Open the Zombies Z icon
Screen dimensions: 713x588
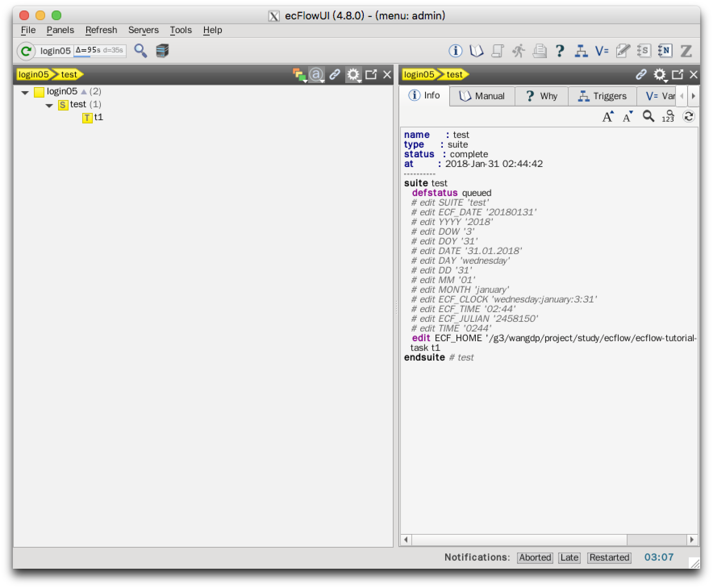(686, 51)
